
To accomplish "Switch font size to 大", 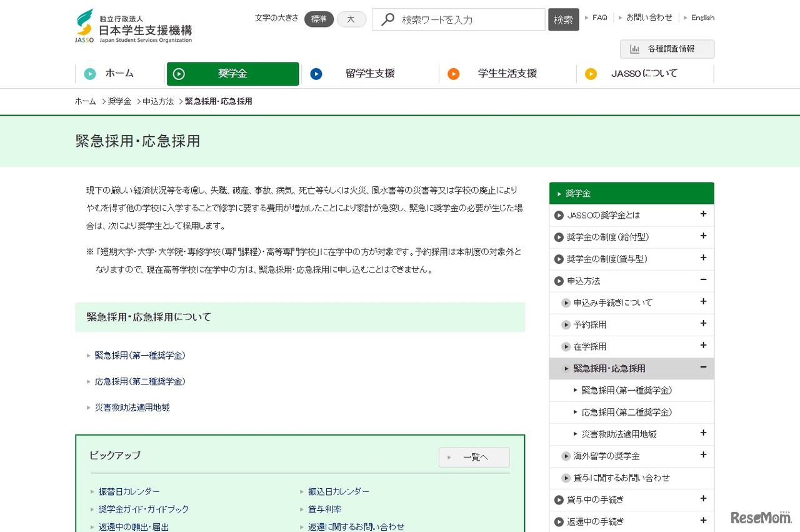I will tap(351, 19).
